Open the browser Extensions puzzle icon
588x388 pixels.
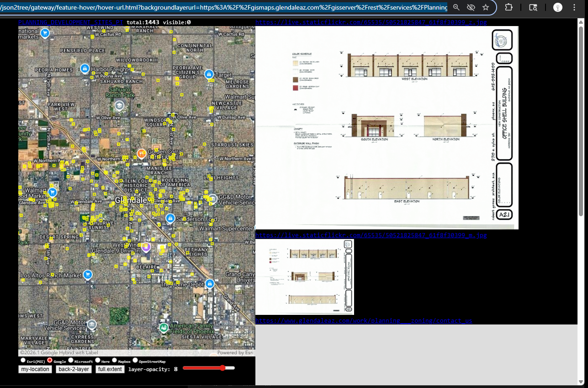509,7
